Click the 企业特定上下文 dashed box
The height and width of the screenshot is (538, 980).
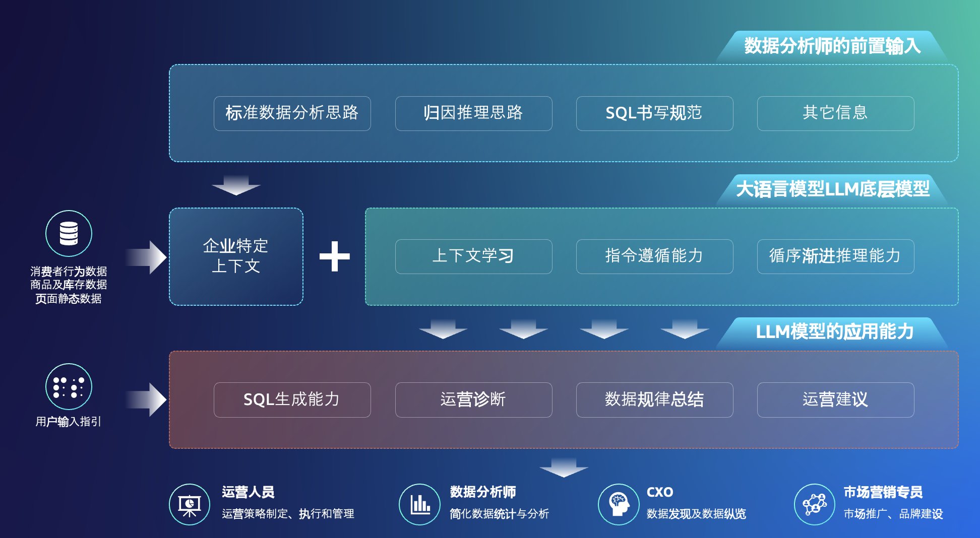pyautogui.click(x=236, y=256)
